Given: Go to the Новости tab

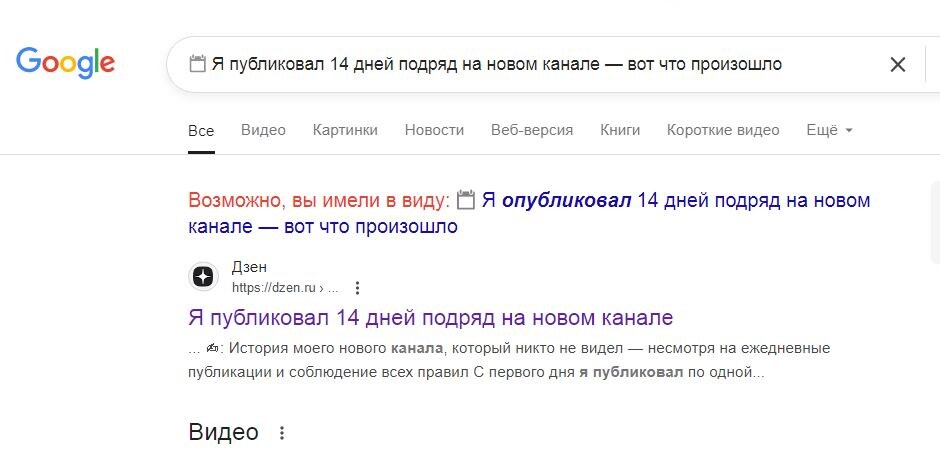Looking at the screenshot, I should pos(434,130).
